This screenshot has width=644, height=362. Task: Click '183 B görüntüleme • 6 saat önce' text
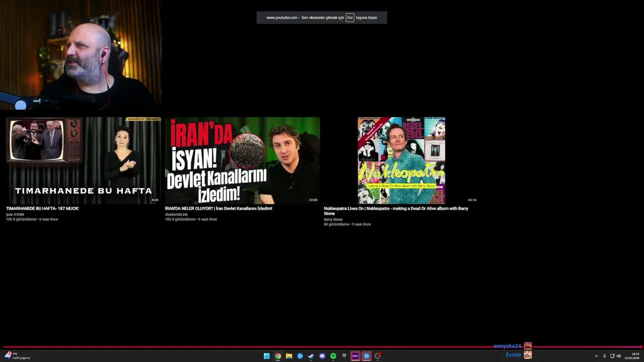coord(191,219)
